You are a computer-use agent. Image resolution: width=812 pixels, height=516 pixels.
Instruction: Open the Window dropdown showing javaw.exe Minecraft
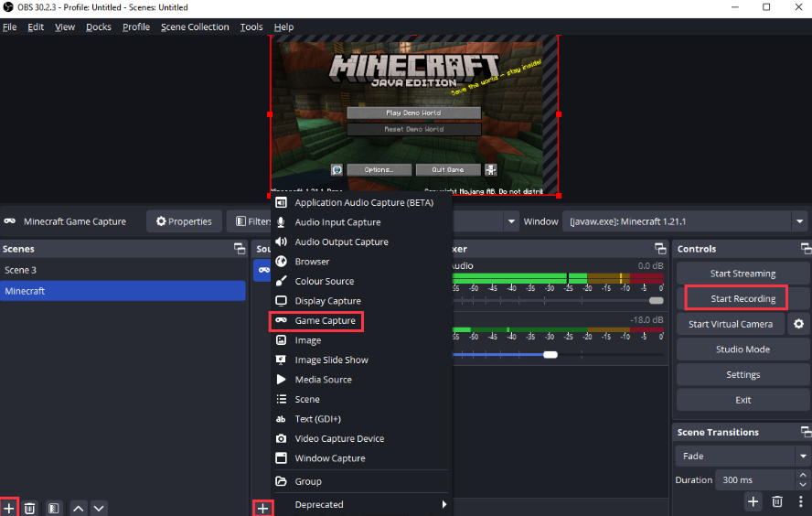(x=685, y=221)
